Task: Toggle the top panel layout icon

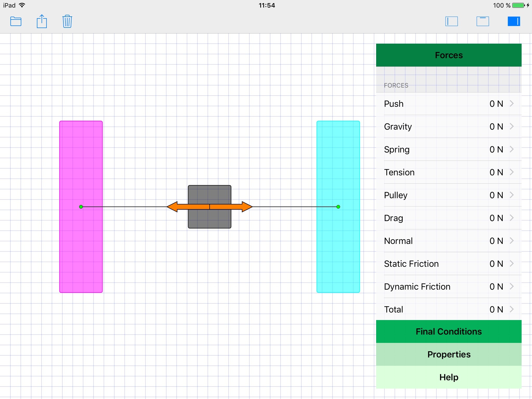Action: click(483, 21)
